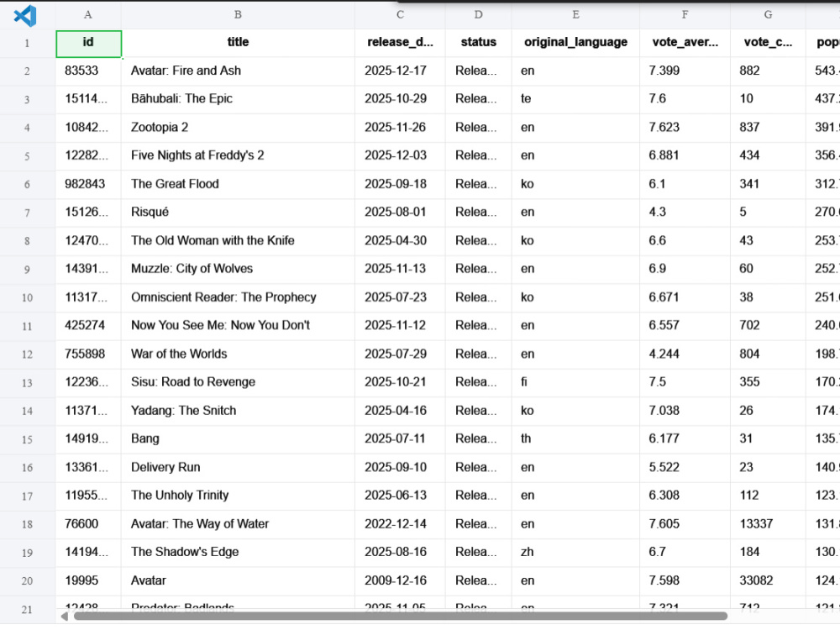
Task: Click release date '2009-12-16'
Action: click(x=400, y=580)
